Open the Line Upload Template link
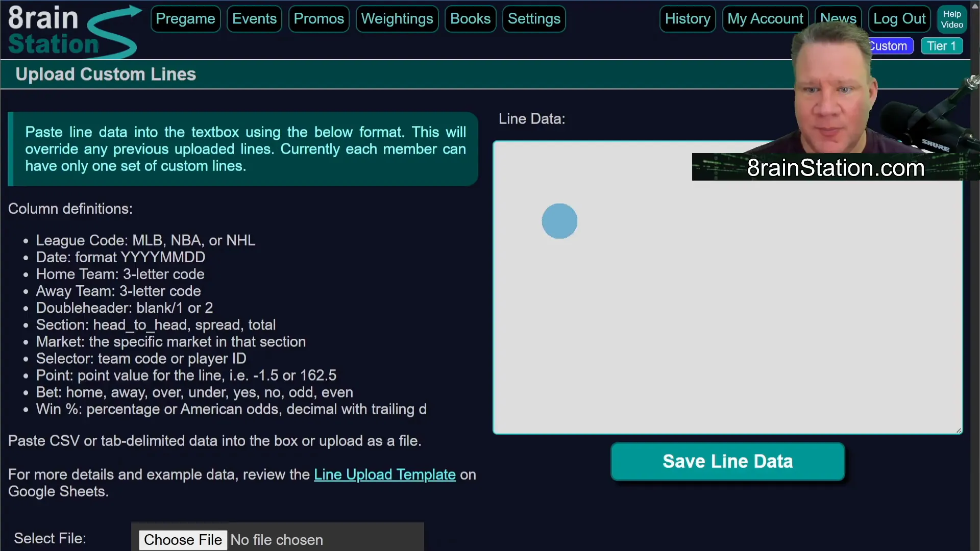Screen dimensions: 980x551 coord(384,474)
